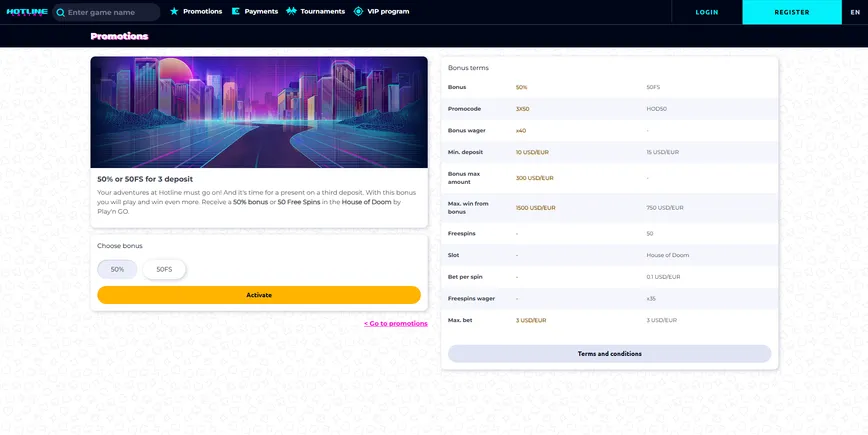Click the LOGIN button
The image size is (868, 435).
click(x=707, y=12)
